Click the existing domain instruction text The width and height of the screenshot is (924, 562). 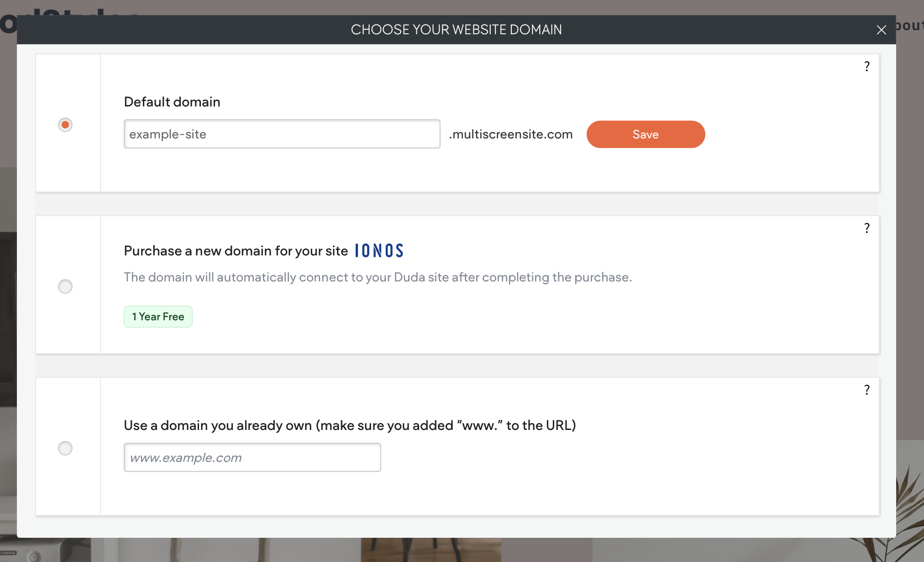(350, 425)
